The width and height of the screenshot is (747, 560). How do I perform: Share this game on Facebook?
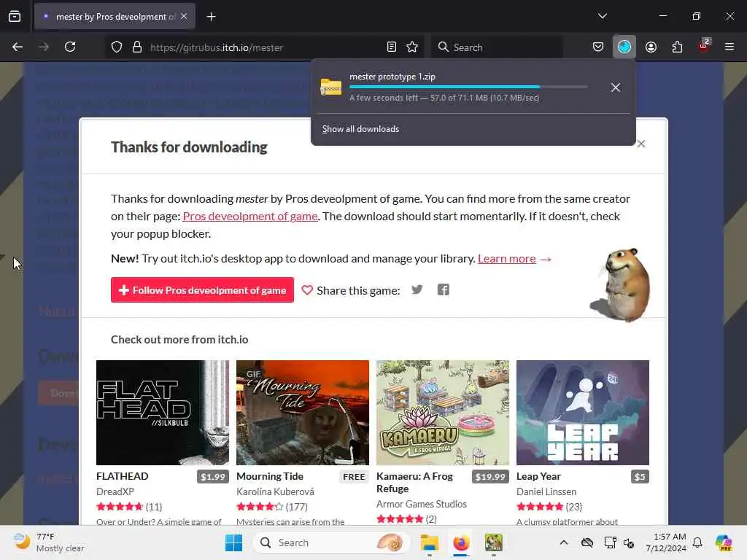[x=443, y=289]
